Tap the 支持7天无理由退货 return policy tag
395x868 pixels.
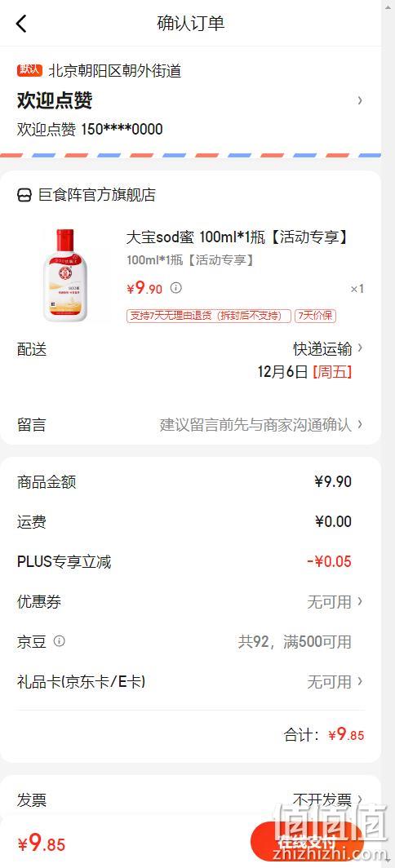click(209, 316)
